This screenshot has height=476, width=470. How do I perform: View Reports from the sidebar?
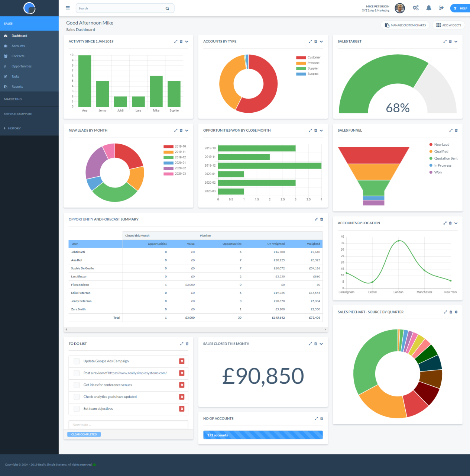pyautogui.click(x=17, y=86)
